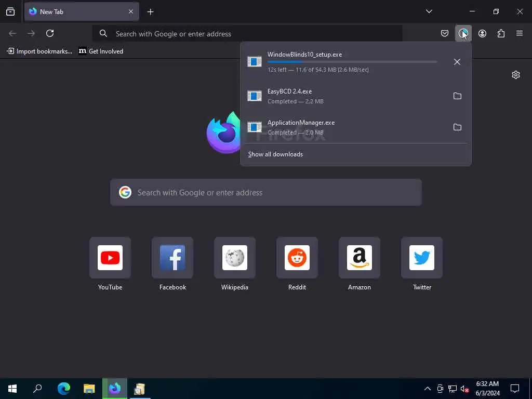532x399 pixels.
Task: Show ApplicationManager.exe in folder
Action: [x=457, y=127]
